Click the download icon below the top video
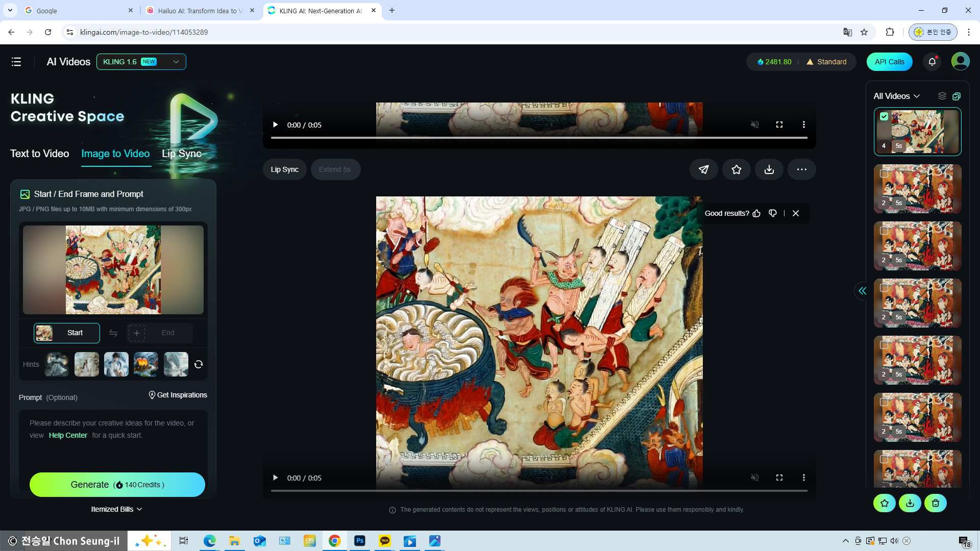 click(769, 169)
